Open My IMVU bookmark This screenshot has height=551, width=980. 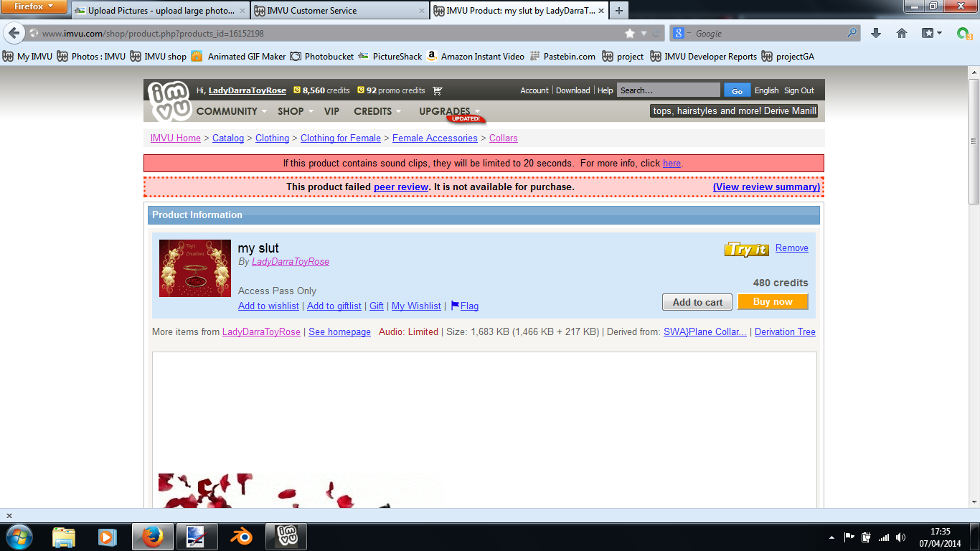click(28, 56)
